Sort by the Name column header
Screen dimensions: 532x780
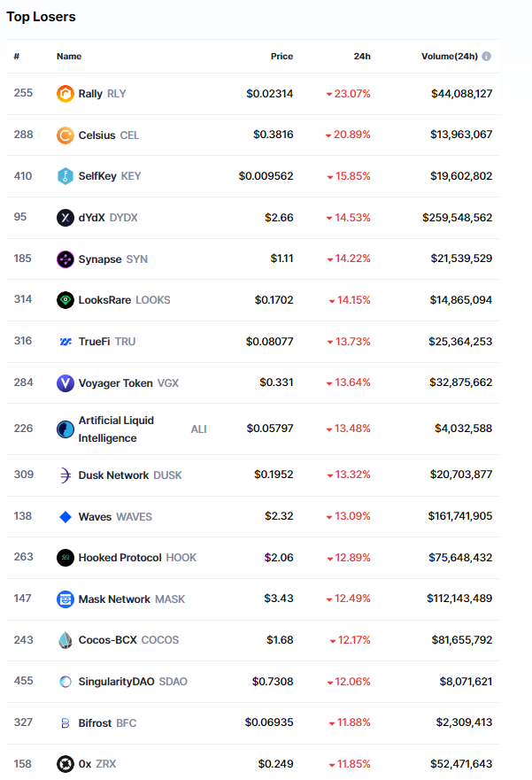(69, 56)
